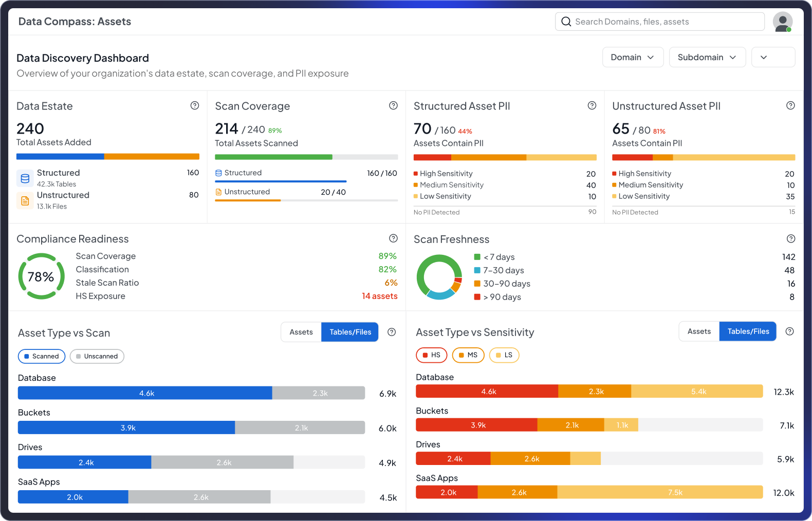Click the '42.3k Tables' label
Viewport: 812px width, 521px height.
click(57, 184)
